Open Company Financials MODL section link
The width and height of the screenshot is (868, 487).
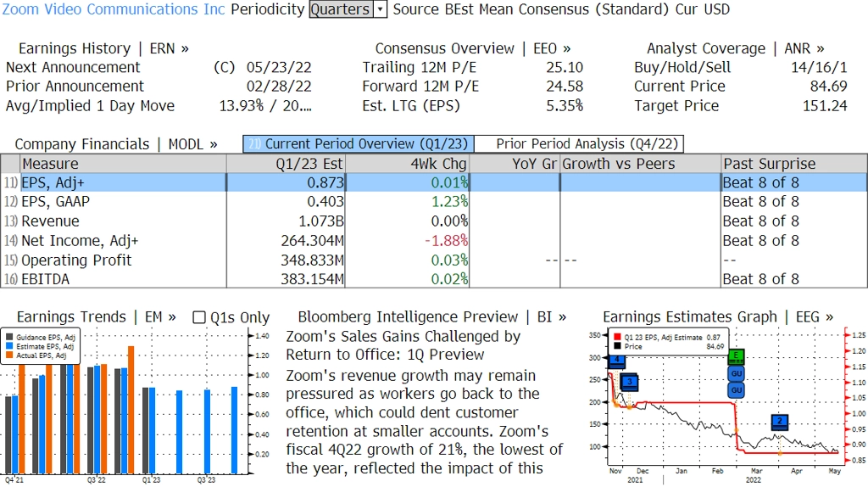coord(115,144)
